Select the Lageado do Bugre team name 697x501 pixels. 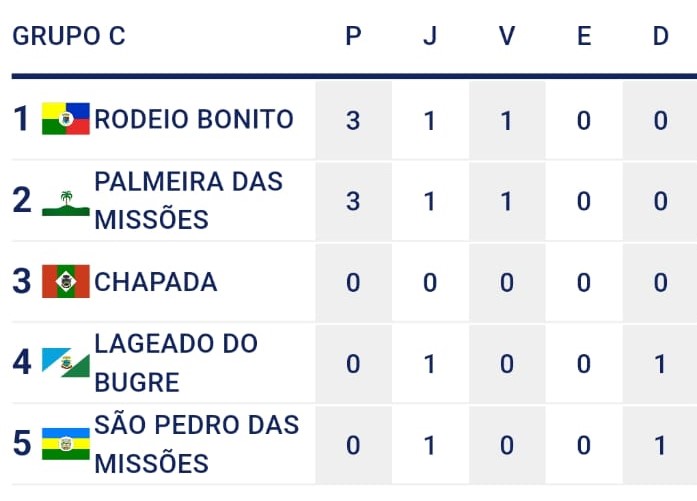click(x=176, y=363)
